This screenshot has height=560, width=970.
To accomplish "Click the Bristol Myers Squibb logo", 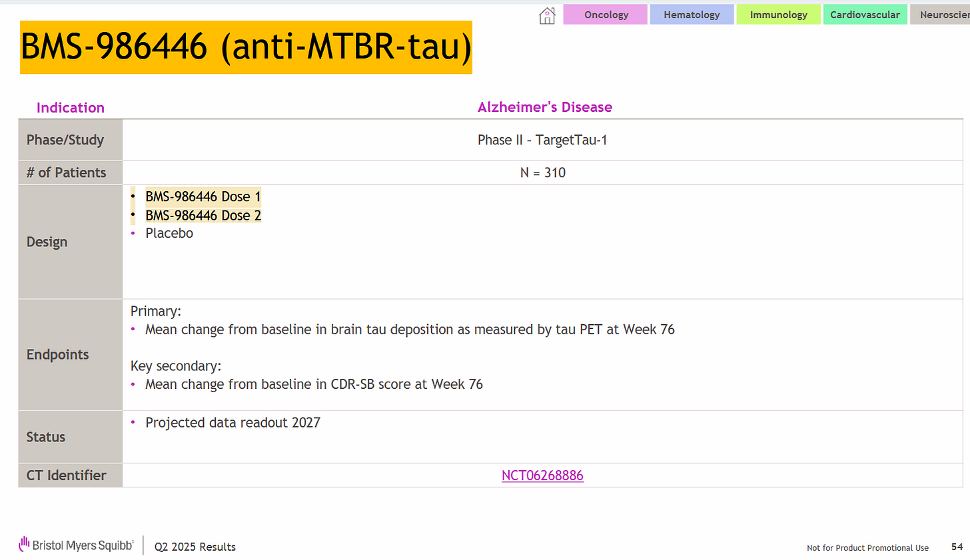I will click(x=77, y=545).
